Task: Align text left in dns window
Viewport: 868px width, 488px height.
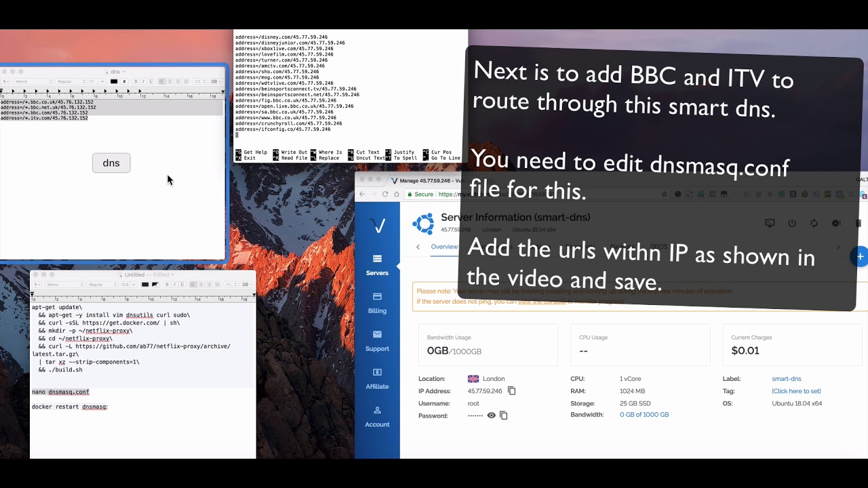Action: [161, 81]
